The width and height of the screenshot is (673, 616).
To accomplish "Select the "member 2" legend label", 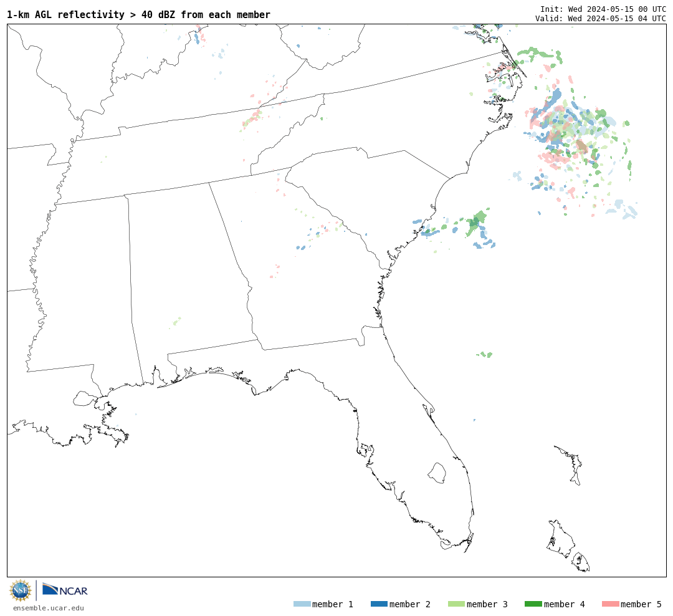I will pos(410,604).
